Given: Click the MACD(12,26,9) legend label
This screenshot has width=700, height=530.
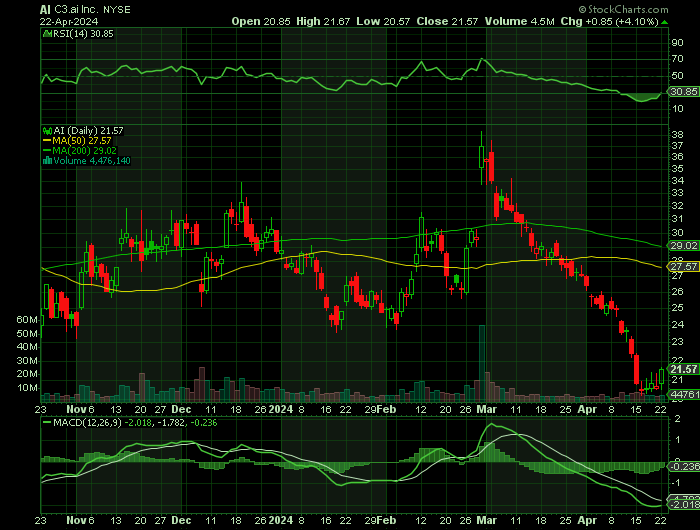Looking at the screenshot, I should (x=87, y=422).
